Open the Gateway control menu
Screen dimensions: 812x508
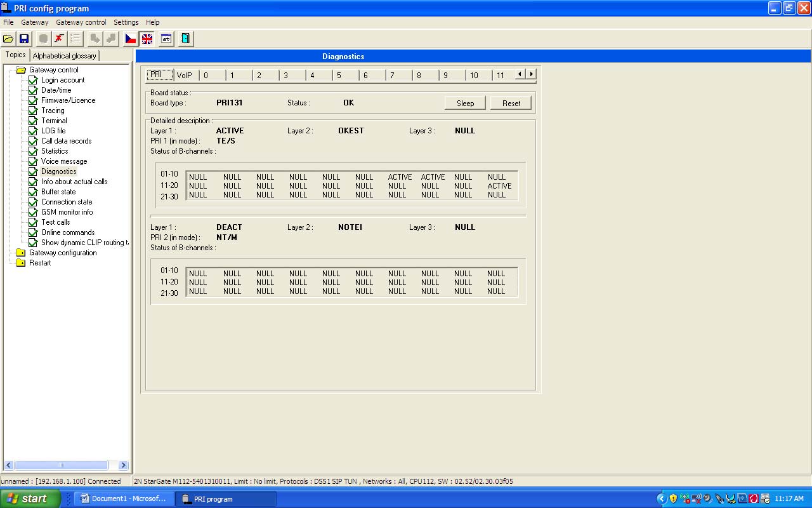pyautogui.click(x=81, y=22)
